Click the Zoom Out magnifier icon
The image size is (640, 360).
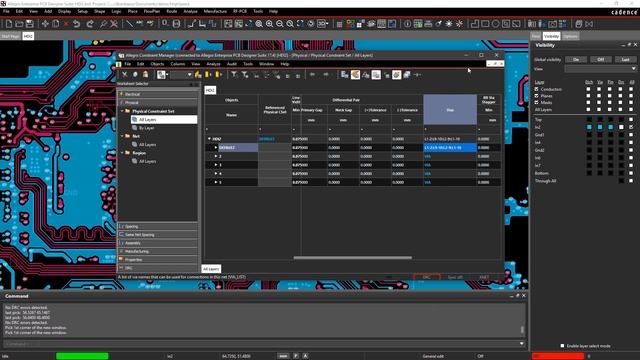click(280, 24)
